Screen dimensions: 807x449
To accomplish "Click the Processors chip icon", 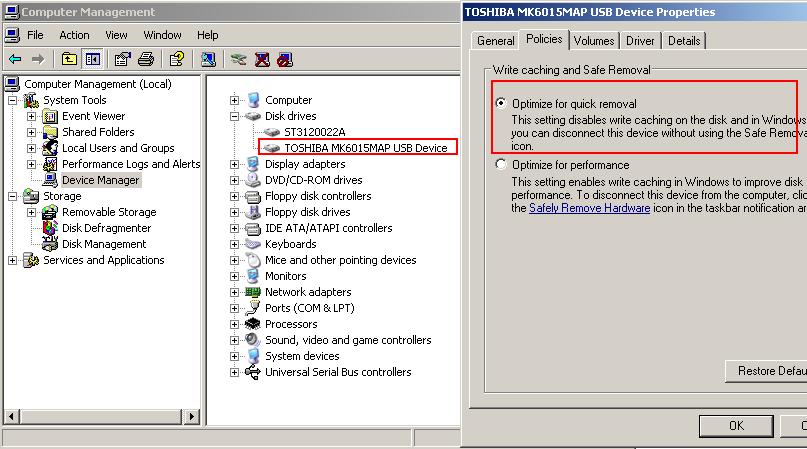I will coord(253,324).
